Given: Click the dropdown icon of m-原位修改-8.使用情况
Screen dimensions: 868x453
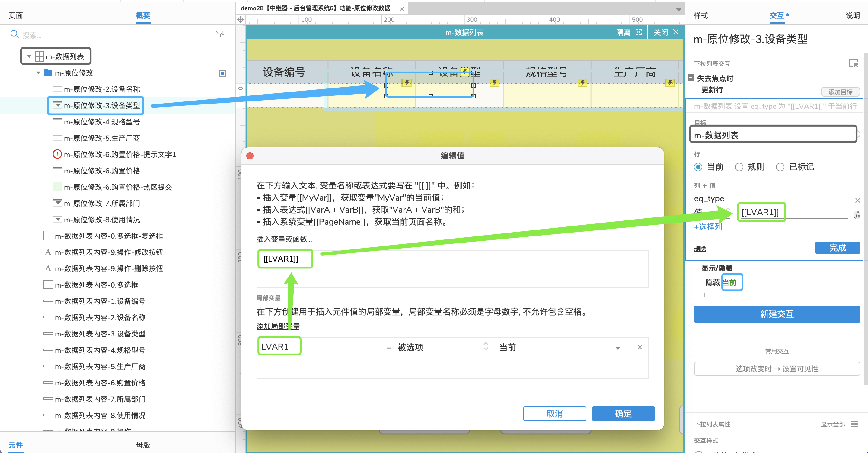Looking at the screenshot, I should point(57,220).
